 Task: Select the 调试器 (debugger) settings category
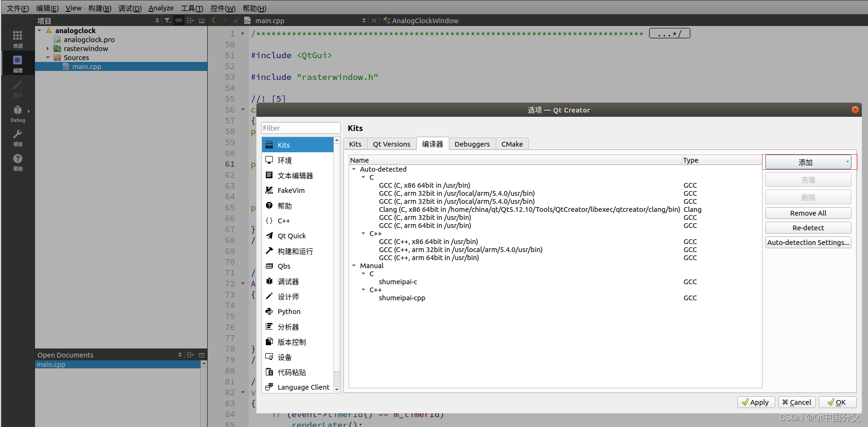click(x=288, y=281)
